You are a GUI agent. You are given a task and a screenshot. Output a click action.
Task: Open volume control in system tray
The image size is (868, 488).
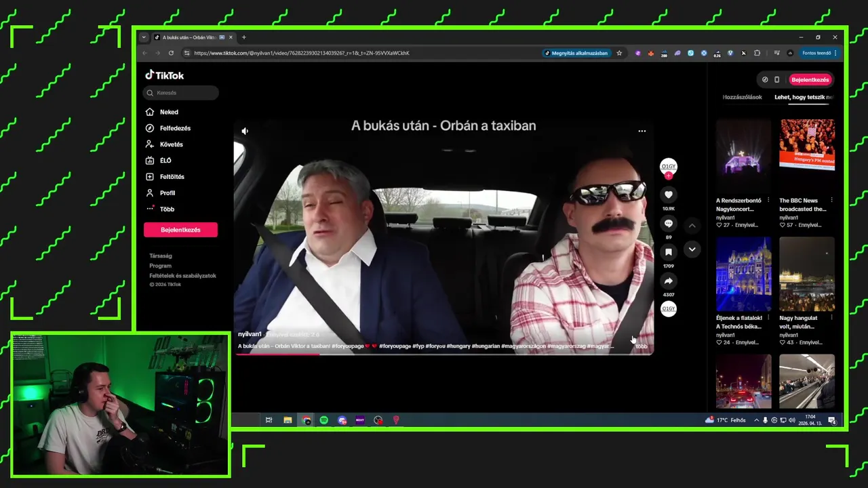tap(792, 420)
